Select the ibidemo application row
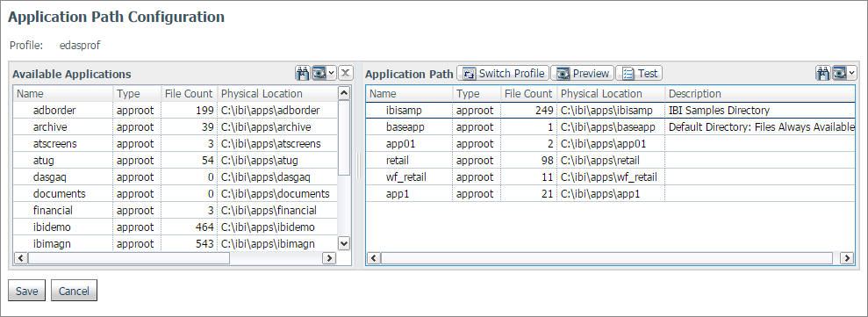The image size is (868, 317). coord(175,227)
